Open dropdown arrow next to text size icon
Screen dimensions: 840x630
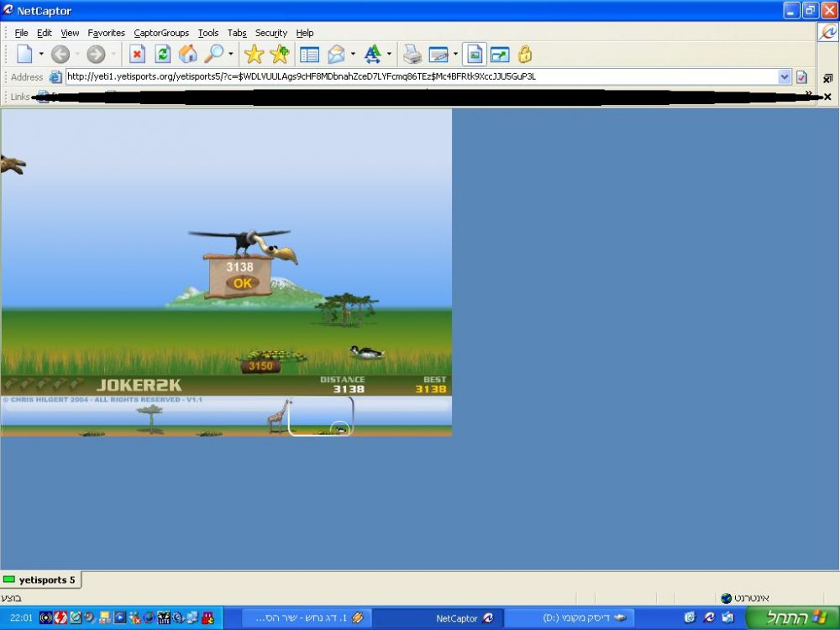click(389, 54)
